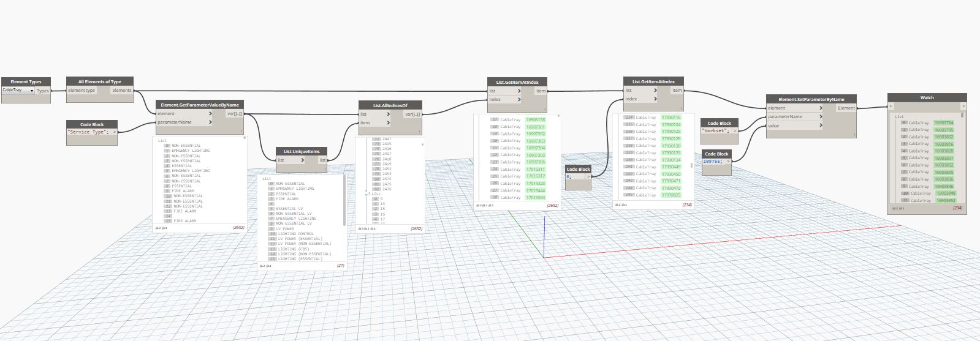Select the Element.SetParameterByName node title
The width and height of the screenshot is (980, 341).
[x=811, y=99]
